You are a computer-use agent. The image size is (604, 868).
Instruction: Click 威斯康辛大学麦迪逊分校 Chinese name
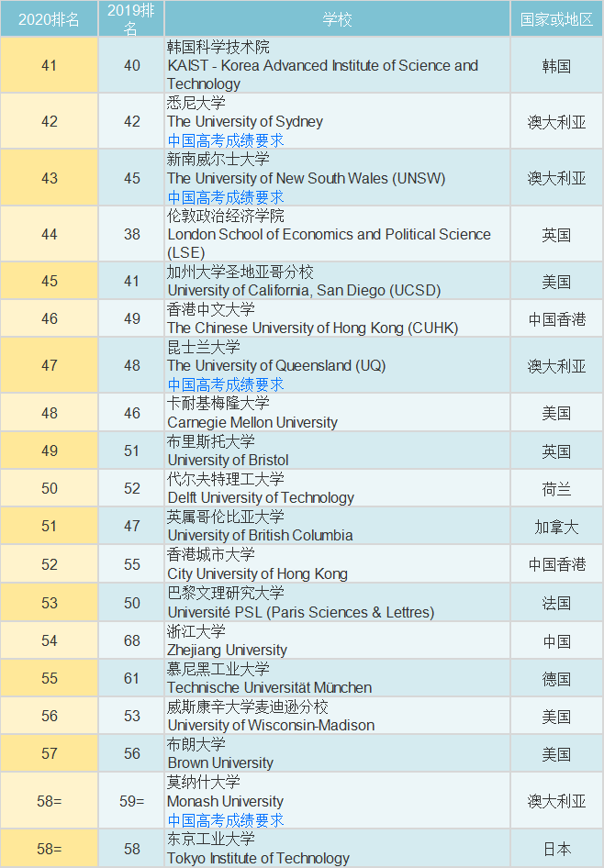click(x=248, y=707)
